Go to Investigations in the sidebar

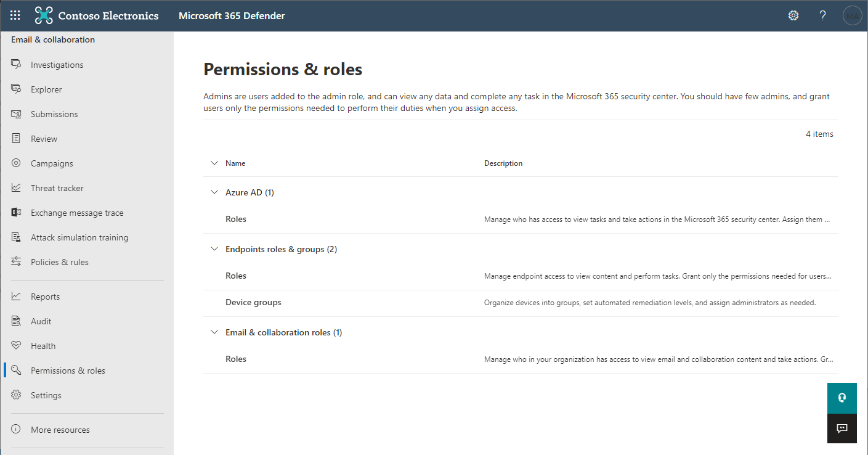(x=57, y=65)
